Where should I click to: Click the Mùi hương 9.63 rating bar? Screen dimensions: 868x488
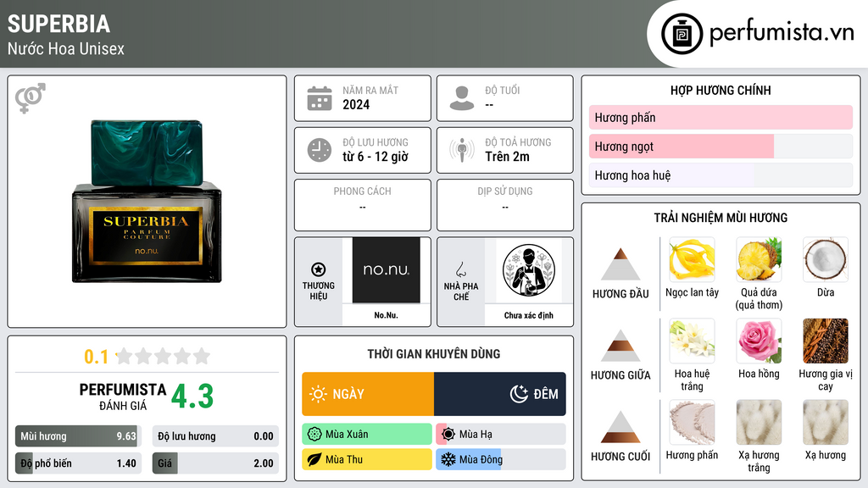[78, 436]
